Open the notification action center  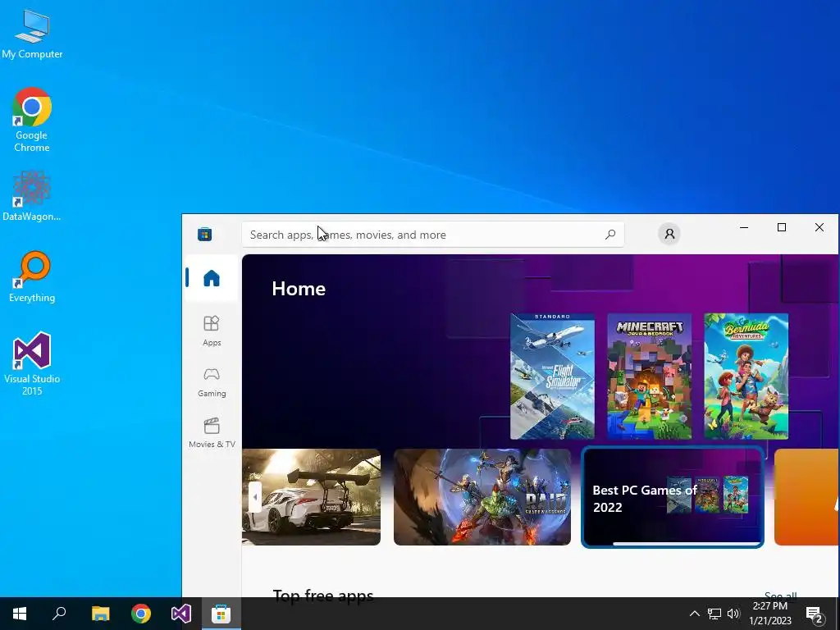pos(815,615)
